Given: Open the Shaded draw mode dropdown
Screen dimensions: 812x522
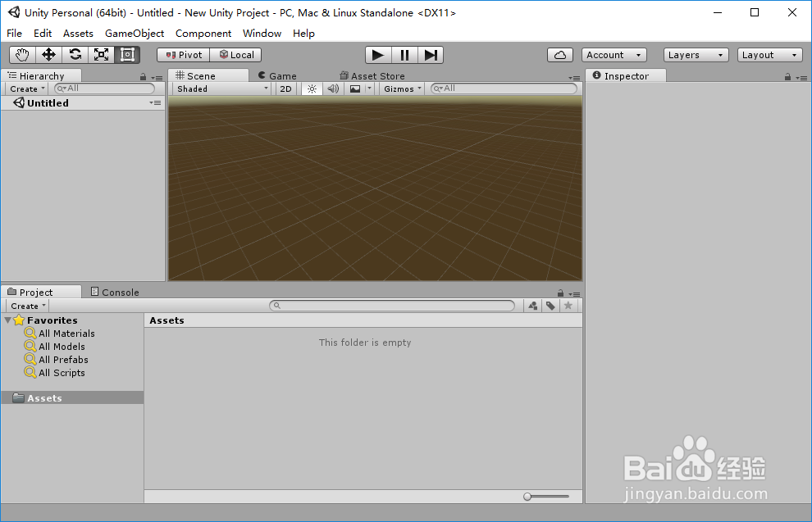Looking at the screenshot, I should (x=220, y=88).
